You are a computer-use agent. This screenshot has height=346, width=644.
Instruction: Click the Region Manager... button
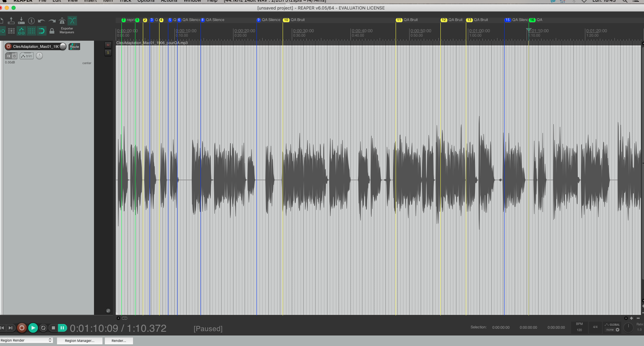click(79, 341)
